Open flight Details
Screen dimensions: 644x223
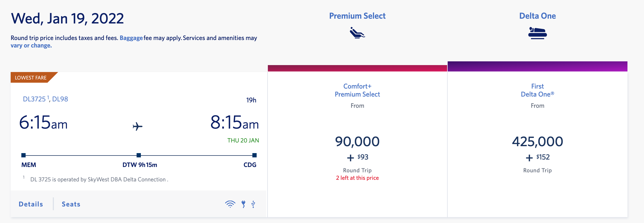(x=31, y=204)
